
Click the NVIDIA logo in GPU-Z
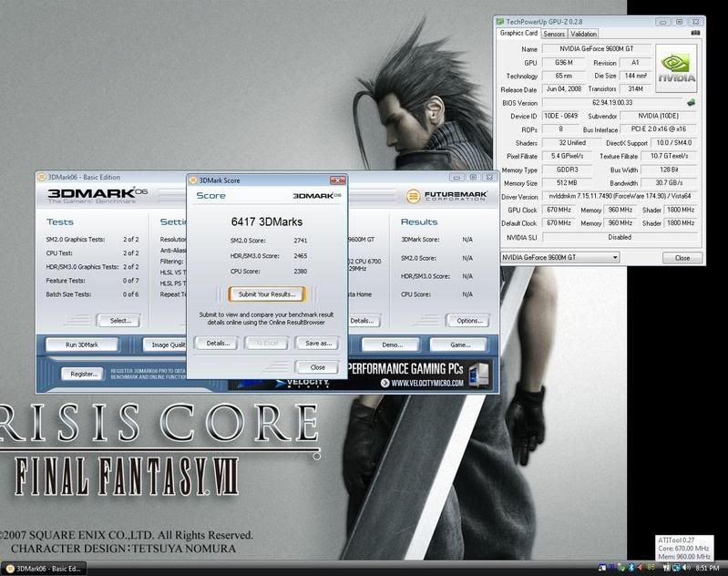tap(677, 67)
